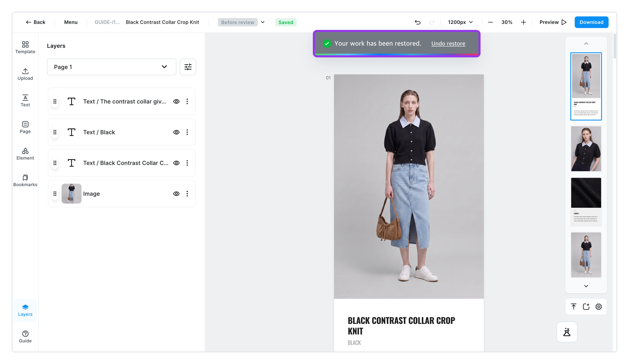
Task: Open the Guide help panel
Action: coord(25,337)
